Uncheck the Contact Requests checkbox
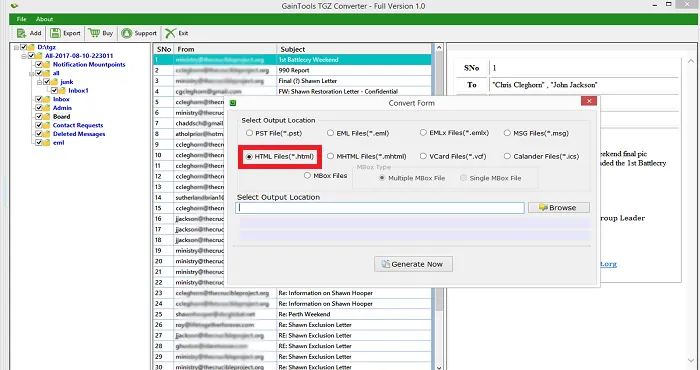 pos(39,125)
